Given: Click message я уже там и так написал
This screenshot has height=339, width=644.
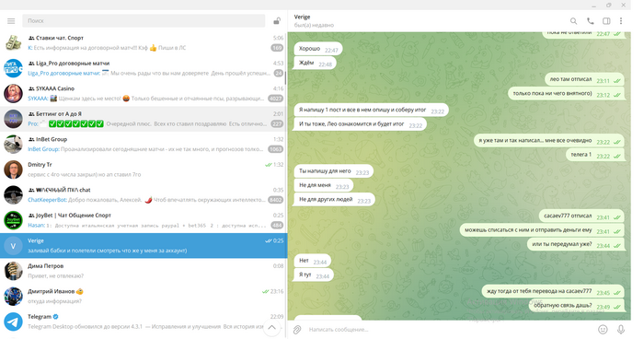Looking at the screenshot, I should [x=549, y=141].
